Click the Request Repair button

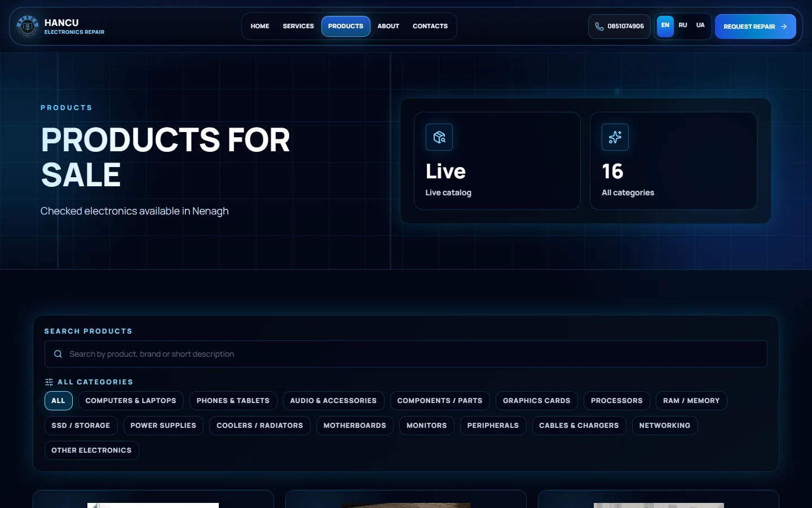pos(755,27)
